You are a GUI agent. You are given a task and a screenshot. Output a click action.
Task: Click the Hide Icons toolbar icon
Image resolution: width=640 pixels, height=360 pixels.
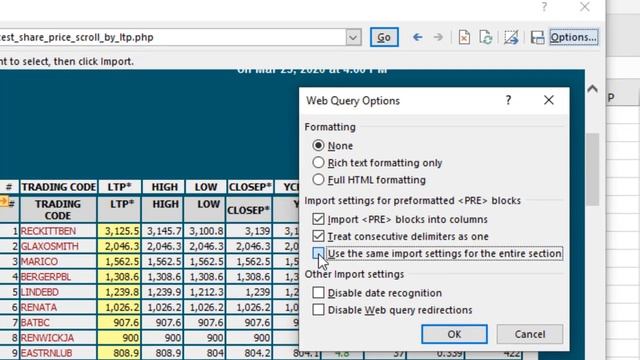click(511, 38)
